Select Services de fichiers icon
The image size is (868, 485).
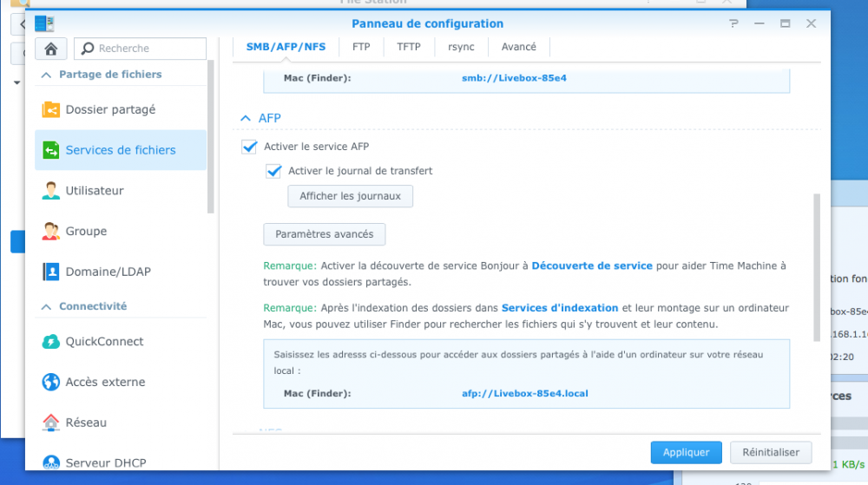pos(51,150)
